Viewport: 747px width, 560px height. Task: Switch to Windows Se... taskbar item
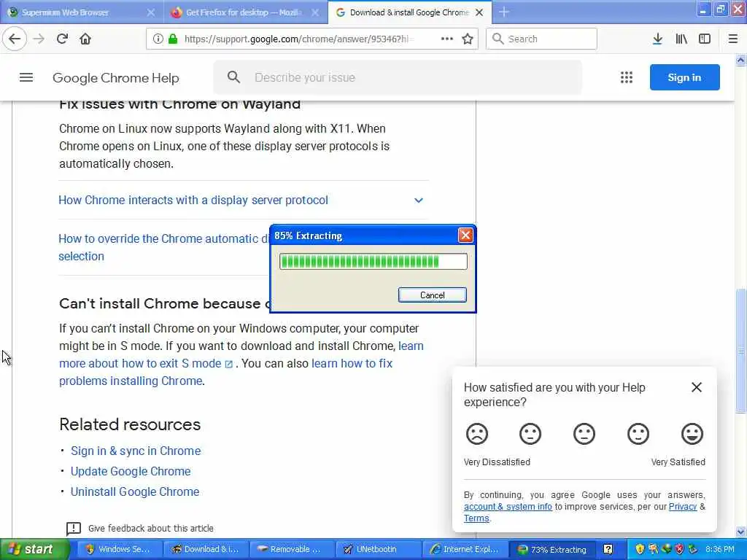coord(119,549)
